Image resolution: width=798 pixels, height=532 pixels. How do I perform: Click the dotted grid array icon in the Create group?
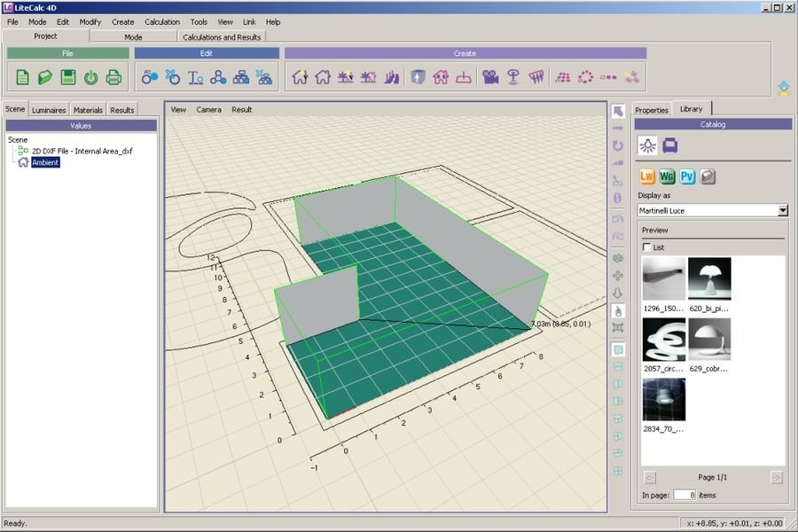562,77
